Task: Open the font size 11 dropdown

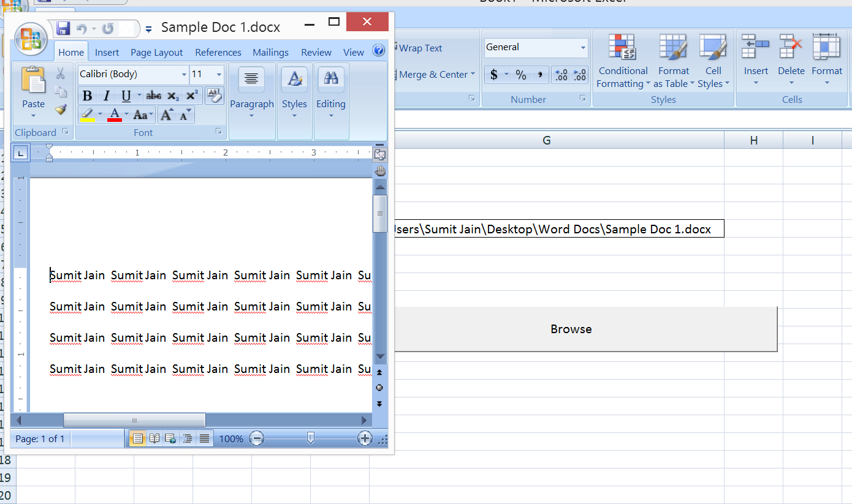Action: [x=219, y=75]
